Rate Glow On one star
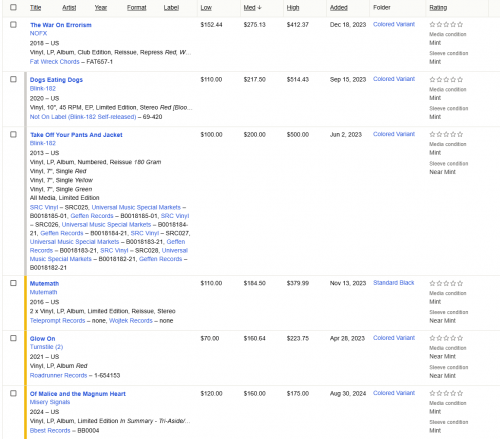 tap(432, 338)
